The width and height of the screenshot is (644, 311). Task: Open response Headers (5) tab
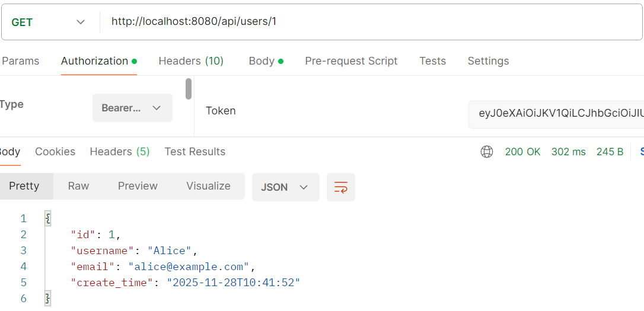tap(120, 152)
